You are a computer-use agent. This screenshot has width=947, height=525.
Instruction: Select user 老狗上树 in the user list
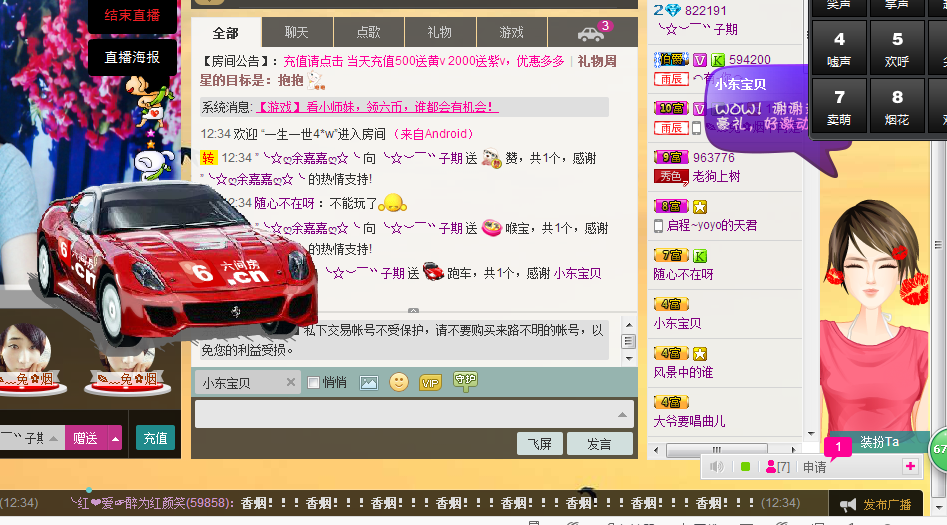716,176
